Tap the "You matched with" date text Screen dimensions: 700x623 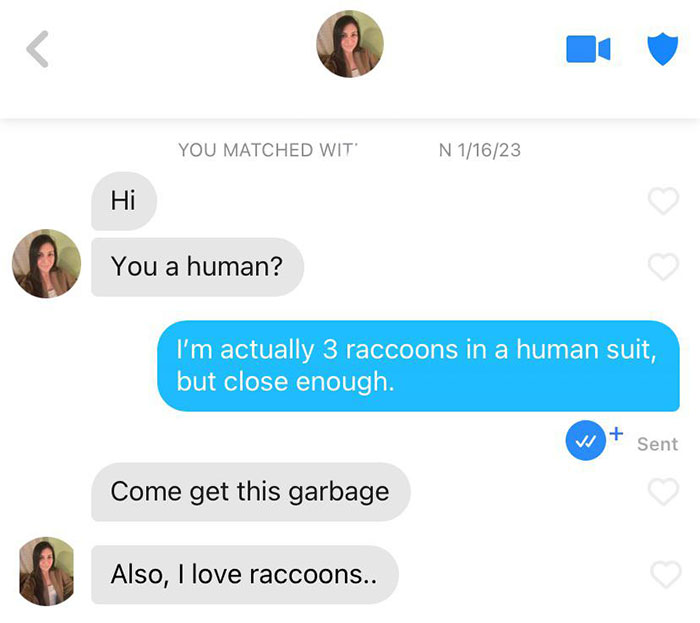(x=349, y=150)
